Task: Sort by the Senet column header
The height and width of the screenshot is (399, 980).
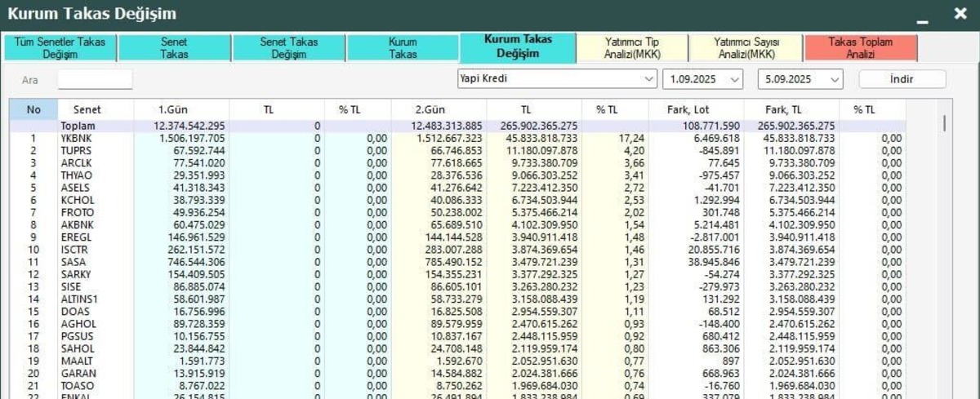Action: tap(87, 109)
